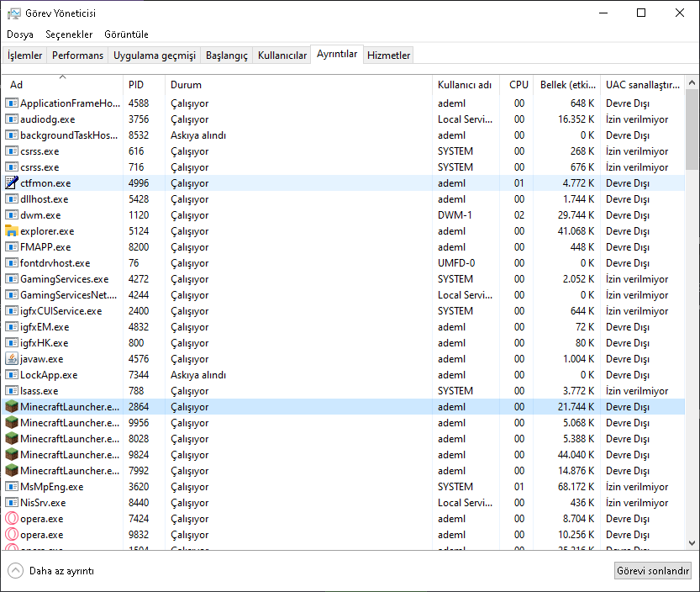Image resolution: width=700 pixels, height=592 pixels.
Task: Click the GamingServices.exe process icon
Action: click(x=12, y=279)
